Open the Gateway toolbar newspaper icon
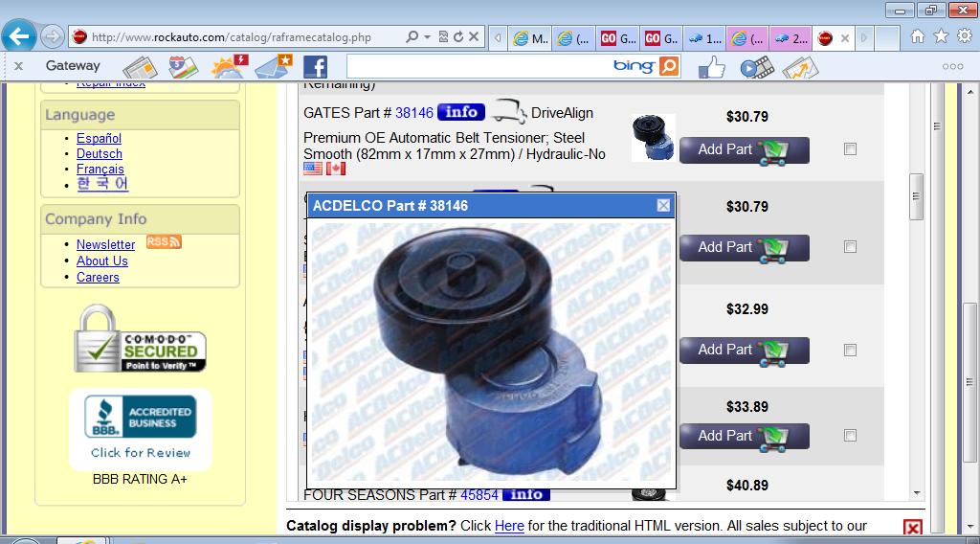The image size is (980, 544). [x=140, y=67]
